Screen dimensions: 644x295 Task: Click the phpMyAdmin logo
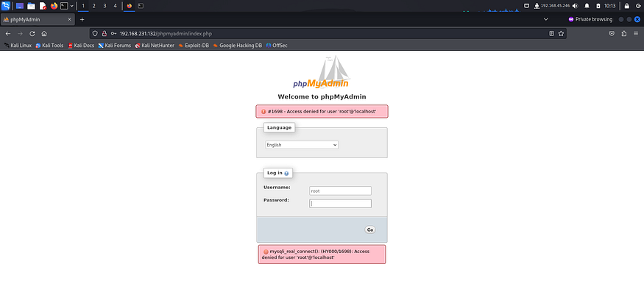pos(322,72)
